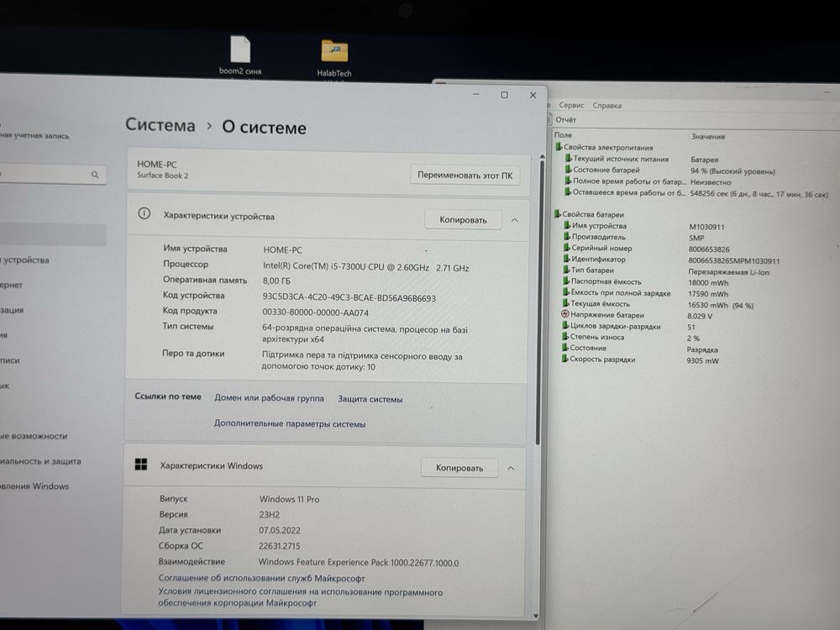The width and height of the screenshot is (840, 630).
Task: Collapse the Характеристики устройства section
Action: pos(514,220)
